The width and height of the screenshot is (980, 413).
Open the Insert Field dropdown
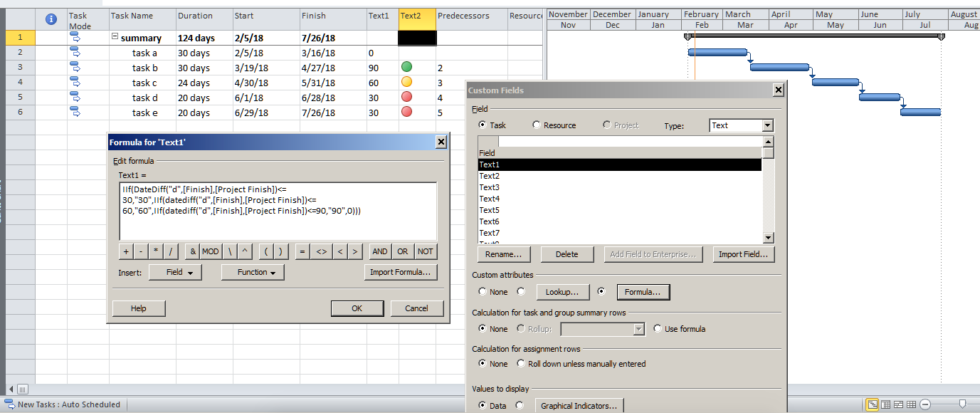coord(175,272)
